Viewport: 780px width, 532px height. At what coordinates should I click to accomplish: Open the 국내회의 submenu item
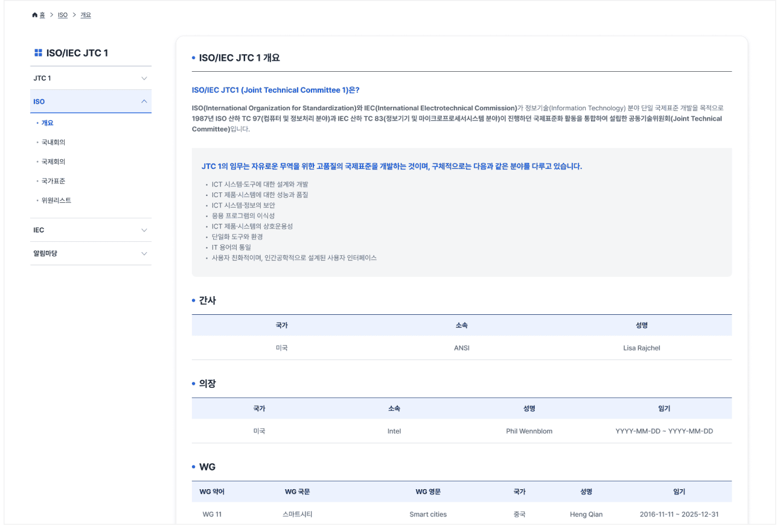[x=53, y=142]
